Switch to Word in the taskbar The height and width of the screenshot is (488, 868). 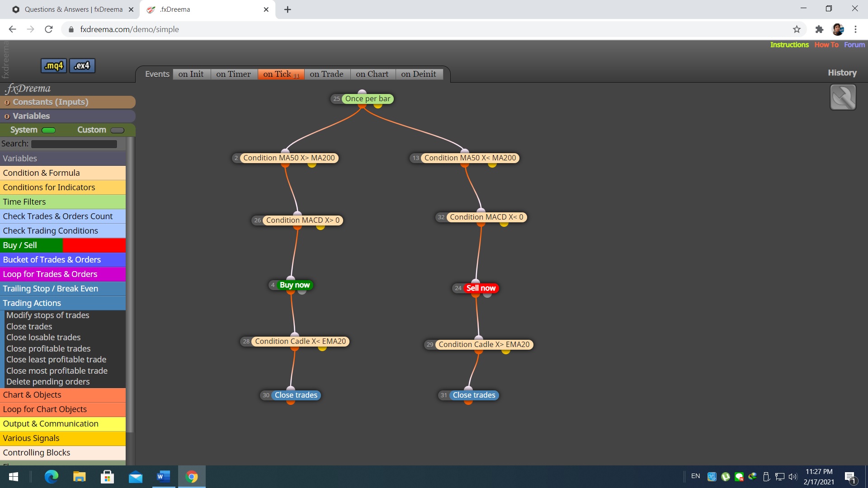pos(163,477)
